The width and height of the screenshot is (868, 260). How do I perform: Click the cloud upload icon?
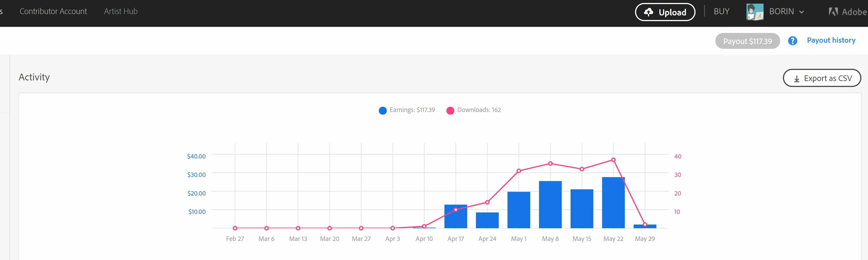648,12
